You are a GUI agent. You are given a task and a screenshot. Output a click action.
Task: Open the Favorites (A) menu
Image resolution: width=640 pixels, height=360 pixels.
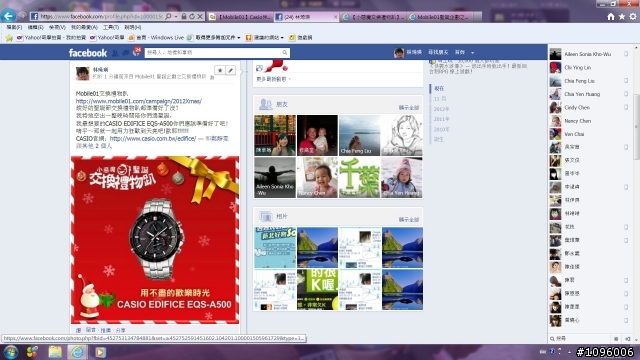(84, 27)
